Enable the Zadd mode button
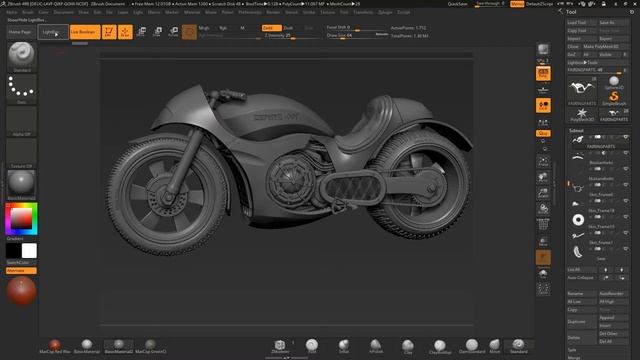 (x=271, y=28)
